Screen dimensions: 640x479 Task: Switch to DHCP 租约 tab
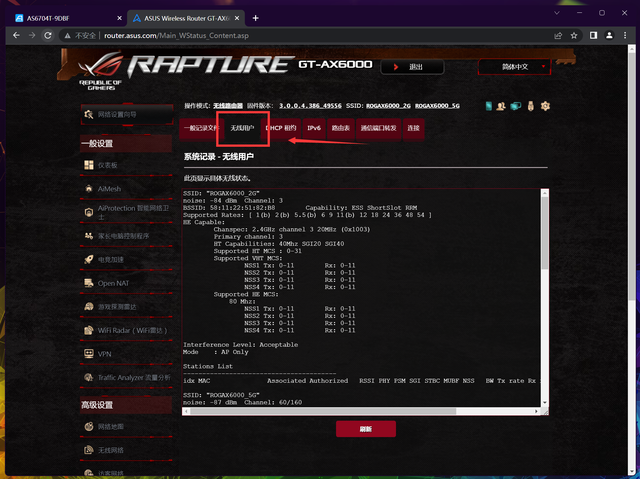point(281,128)
